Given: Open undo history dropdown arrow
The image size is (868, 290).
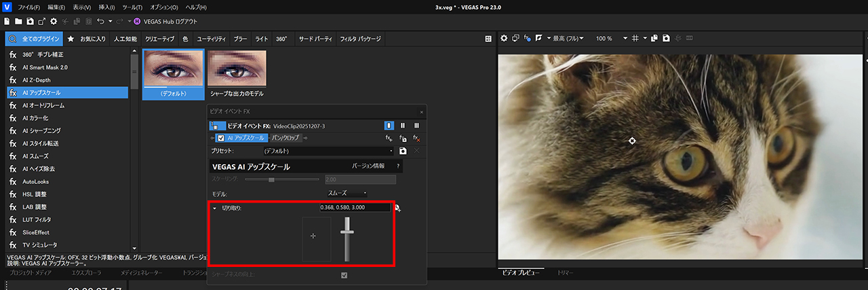Looking at the screenshot, I should click(109, 22).
